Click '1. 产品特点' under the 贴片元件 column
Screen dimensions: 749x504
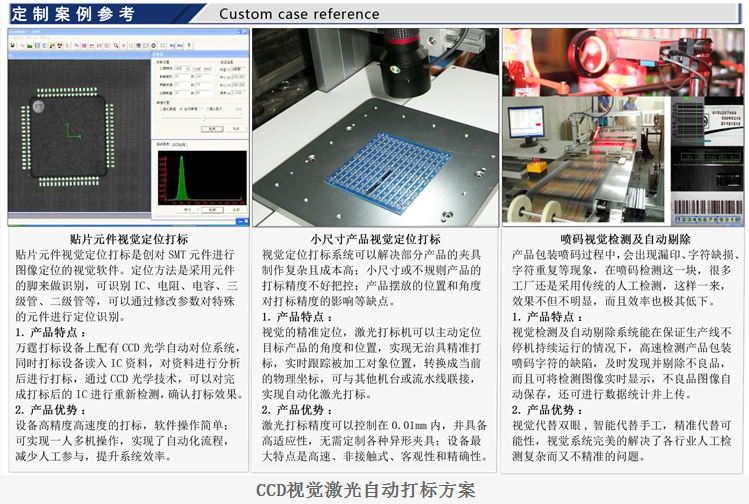tap(50, 332)
